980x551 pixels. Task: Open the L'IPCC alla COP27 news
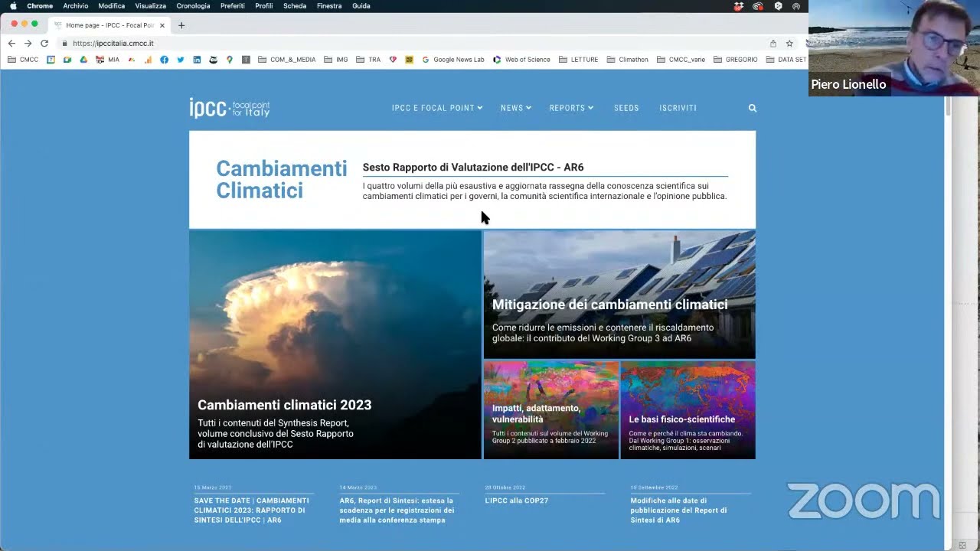[x=517, y=500]
